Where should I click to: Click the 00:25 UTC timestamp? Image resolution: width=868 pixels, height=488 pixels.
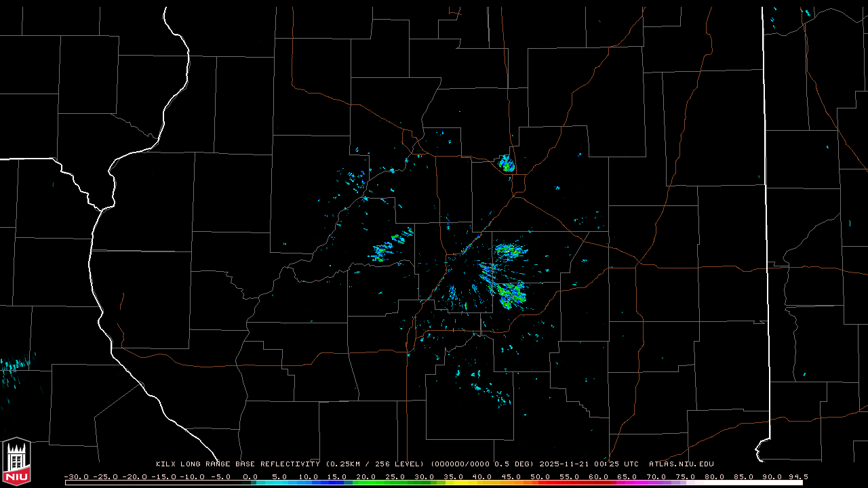pyautogui.click(x=617, y=464)
